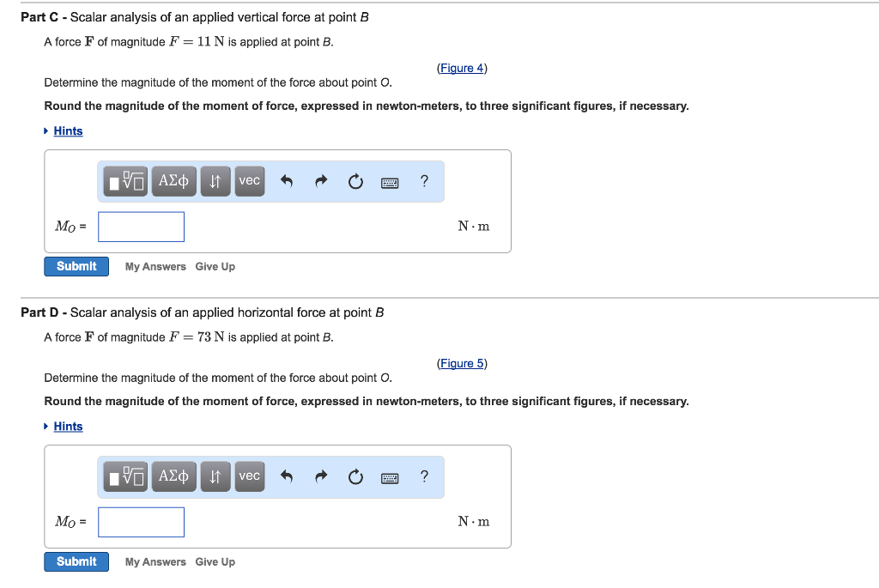Select the vec notation icon in Part D

click(249, 476)
